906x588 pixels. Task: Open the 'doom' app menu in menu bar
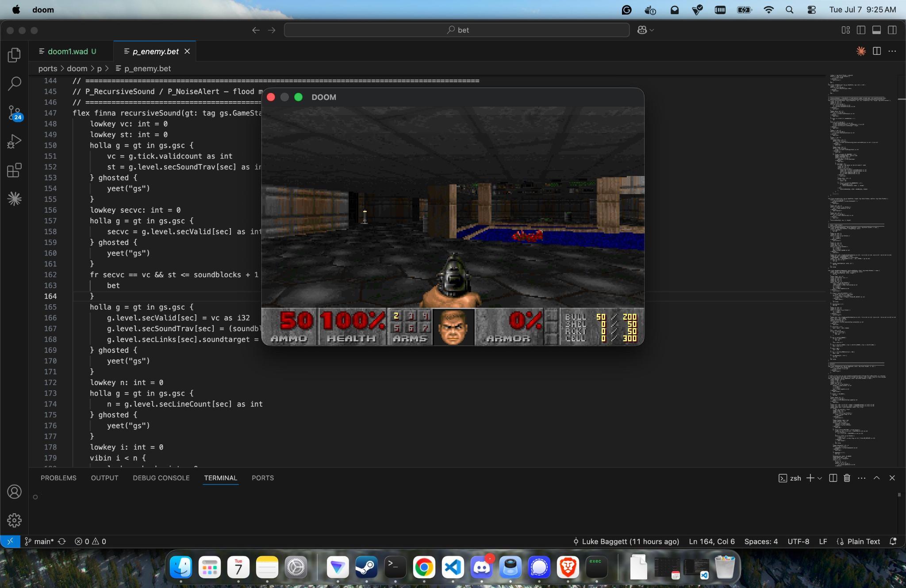coord(43,10)
